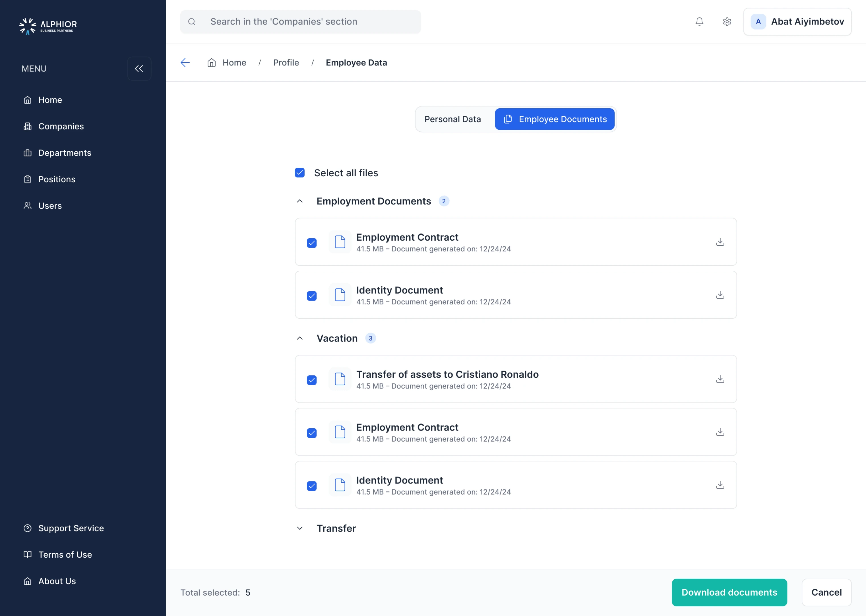
Task: Download the Vacation Identity Document file
Action: [720, 485]
